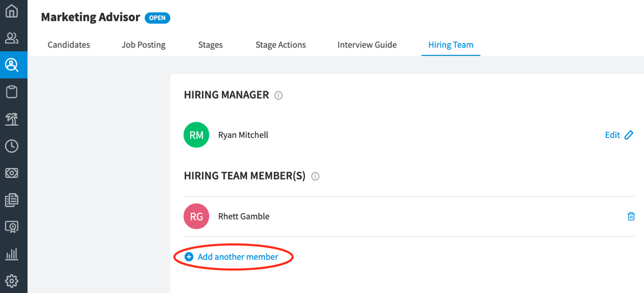The height and width of the screenshot is (293, 644).
Task: Open the bar chart reports icon
Action: point(12,254)
